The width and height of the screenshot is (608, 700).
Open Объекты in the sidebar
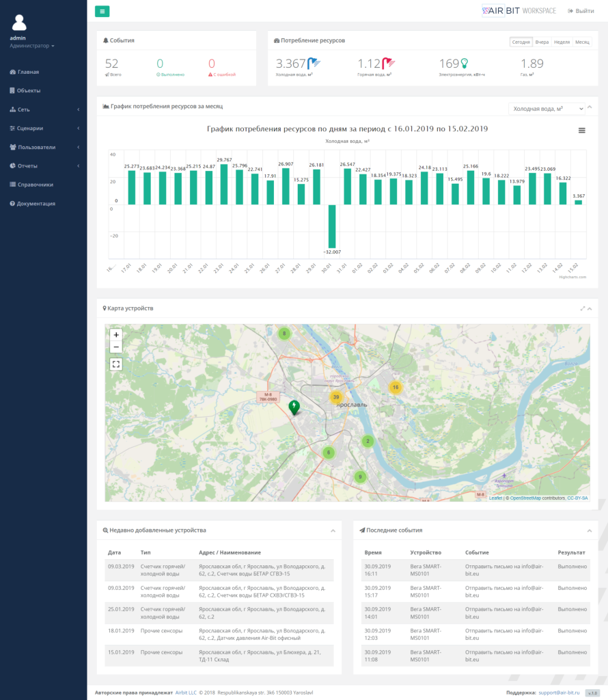click(29, 90)
